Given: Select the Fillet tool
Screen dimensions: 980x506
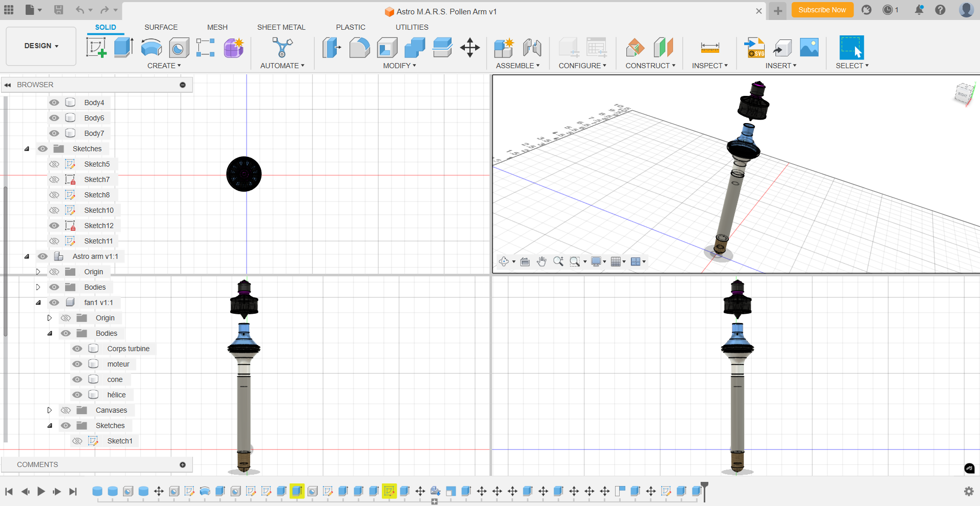Looking at the screenshot, I should [x=359, y=48].
